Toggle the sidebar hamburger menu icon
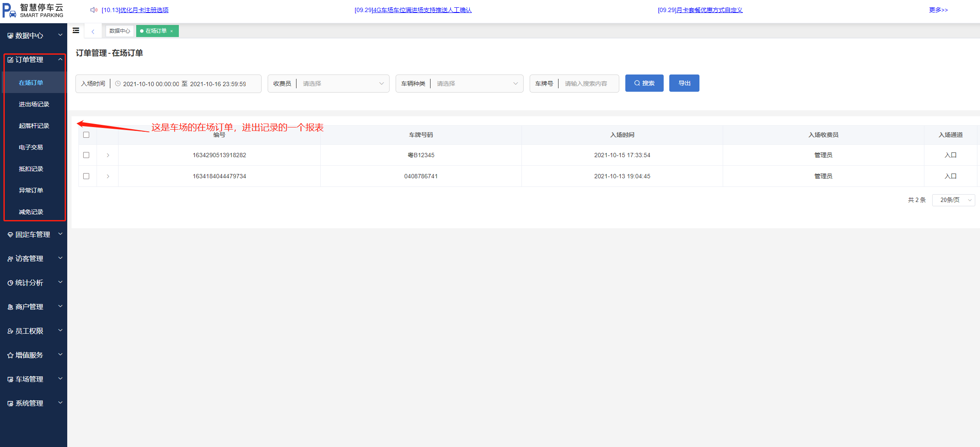The height and width of the screenshot is (447, 980). coord(76,31)
